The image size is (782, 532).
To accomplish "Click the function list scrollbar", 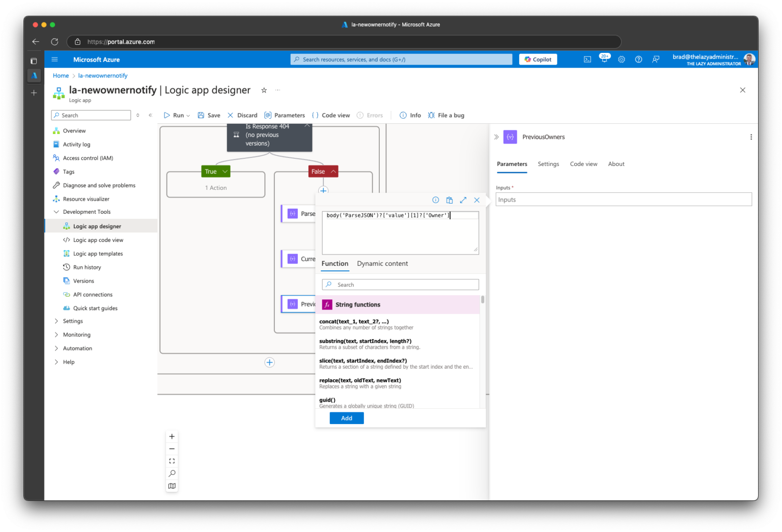I will (x=483, y=299).
